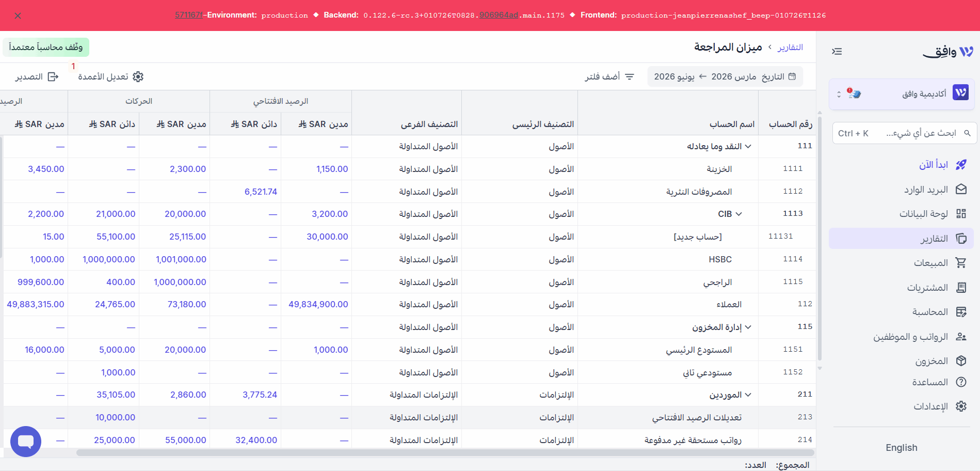Collapse the إدارة المخزون account group
The image size is (980, 471).
point(748,327)
